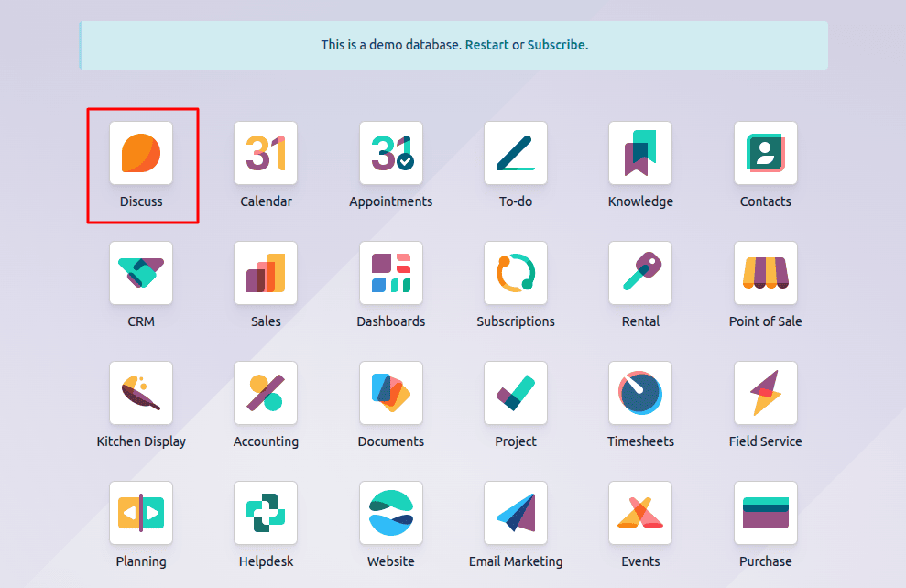Open the Helpdesk application
The width and height of the screenshot is (906, 588).
point(266,512)
